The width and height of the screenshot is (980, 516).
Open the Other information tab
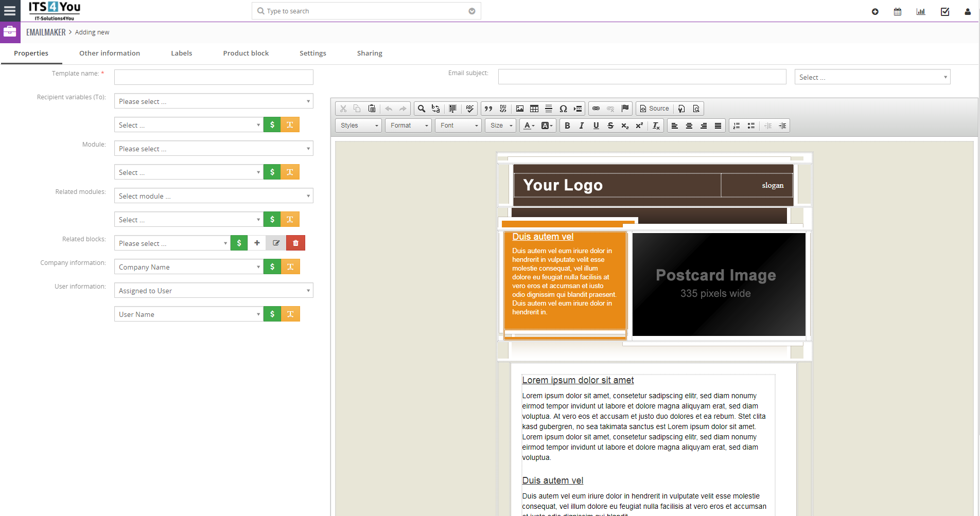pyautogui.click(x=110, y=53)
